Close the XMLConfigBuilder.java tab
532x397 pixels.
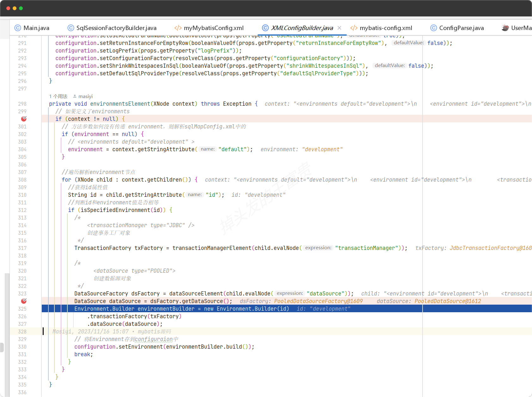click(339, 28)
